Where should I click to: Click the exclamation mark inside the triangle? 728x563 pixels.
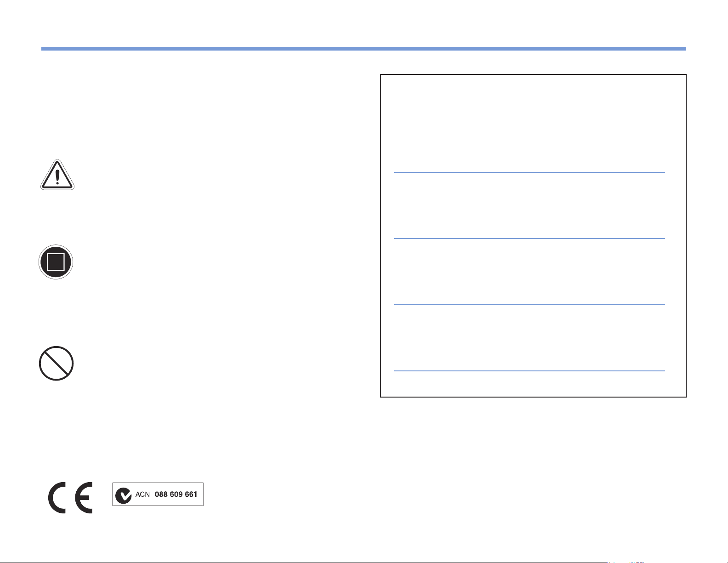(56, 177)
